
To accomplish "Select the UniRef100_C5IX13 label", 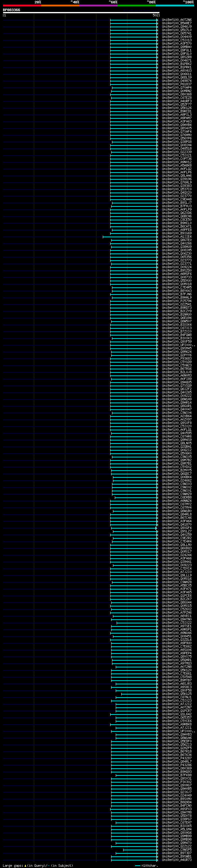I will tap(177, 40).
